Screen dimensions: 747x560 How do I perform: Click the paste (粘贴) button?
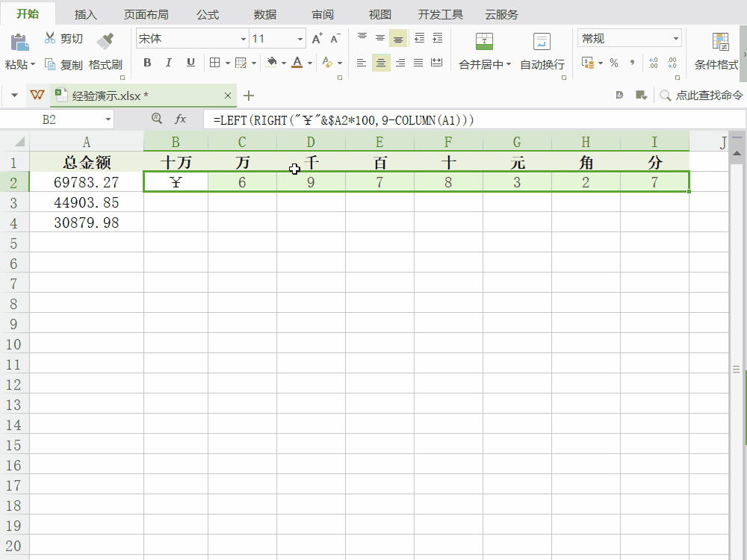(19, 49)
